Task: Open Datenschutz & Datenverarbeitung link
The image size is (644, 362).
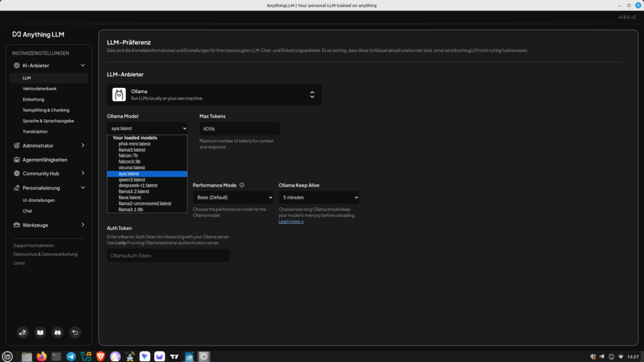Action: [45, 255]
